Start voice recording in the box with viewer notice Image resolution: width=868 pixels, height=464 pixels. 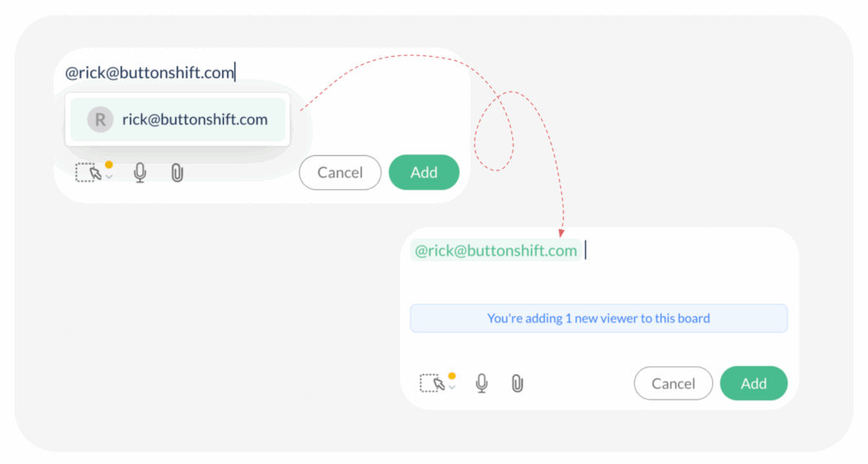(x=481, y=383)
